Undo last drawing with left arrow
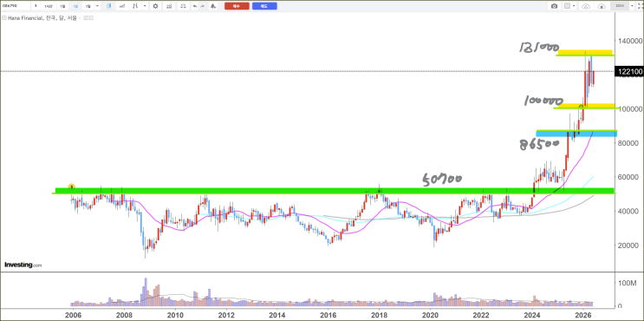Image resolution: width=644 pixels, height=321 pixels. pyautogui.click(x=195, y=6)
